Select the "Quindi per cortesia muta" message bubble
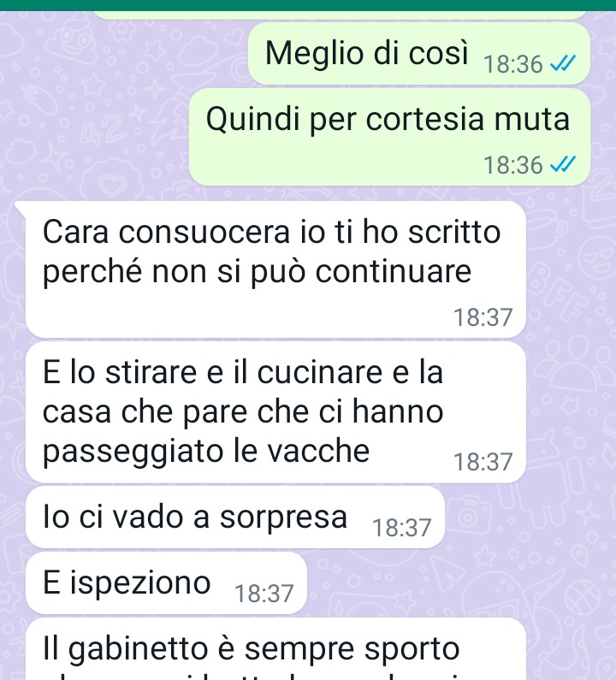This screenshot has height=680, width=616. tap(389, 137)
